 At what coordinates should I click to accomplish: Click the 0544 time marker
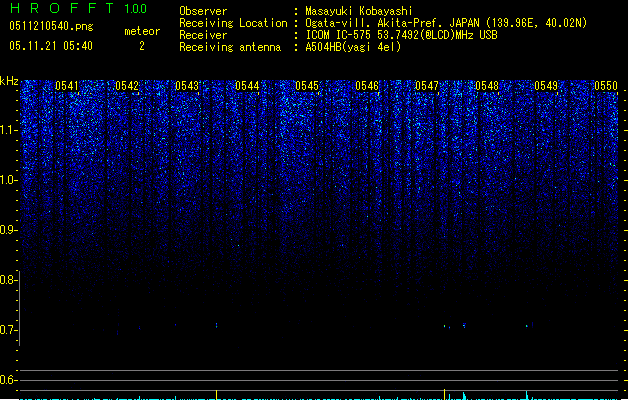tap(247, 86)
